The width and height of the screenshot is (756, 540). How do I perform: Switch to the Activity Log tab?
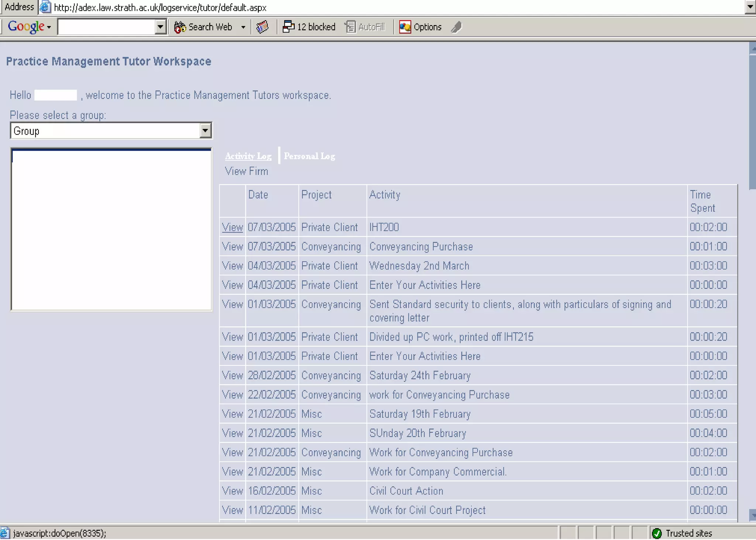(x=248, y=156)
